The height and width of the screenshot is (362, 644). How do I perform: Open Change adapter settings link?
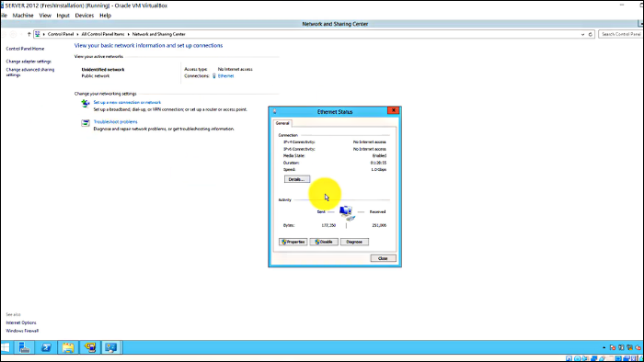[x=29, y=62]
